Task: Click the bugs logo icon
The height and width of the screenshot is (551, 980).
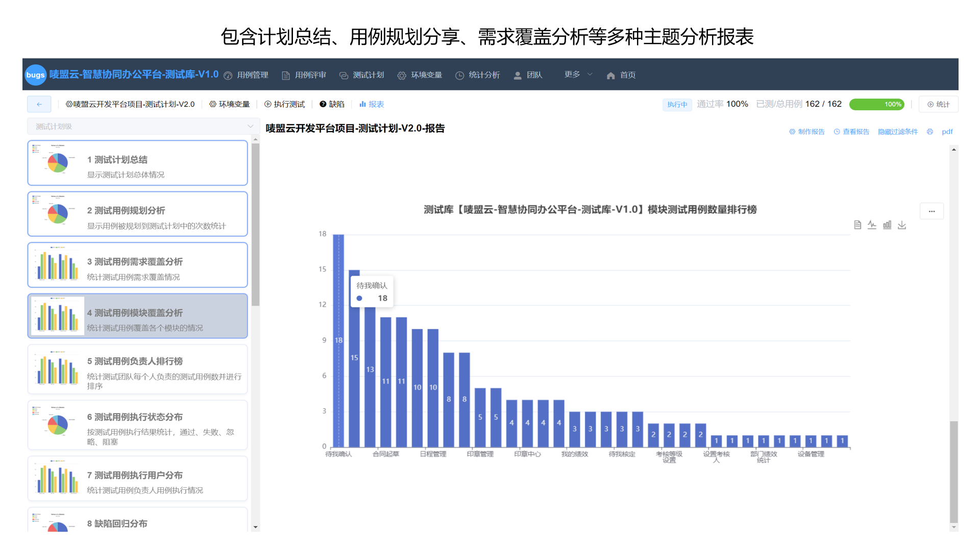Action: (x=35, y=75)
